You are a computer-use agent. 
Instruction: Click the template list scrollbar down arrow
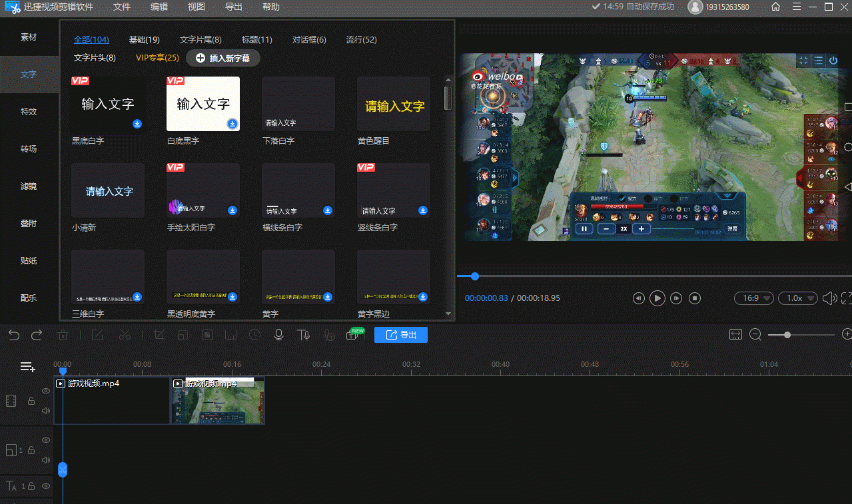pyautogui.click(x=448, y=314)
